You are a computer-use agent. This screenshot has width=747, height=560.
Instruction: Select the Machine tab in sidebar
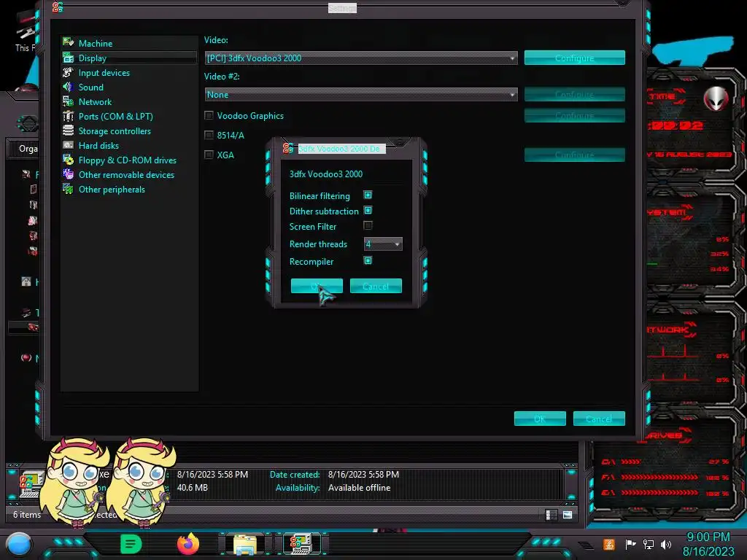[96, 43]
